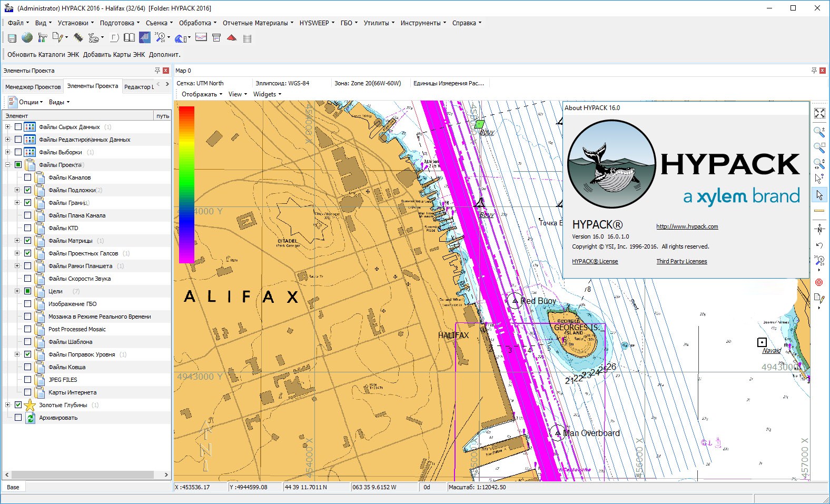Open the HYSWEEP menu

(x=317, y=23)
